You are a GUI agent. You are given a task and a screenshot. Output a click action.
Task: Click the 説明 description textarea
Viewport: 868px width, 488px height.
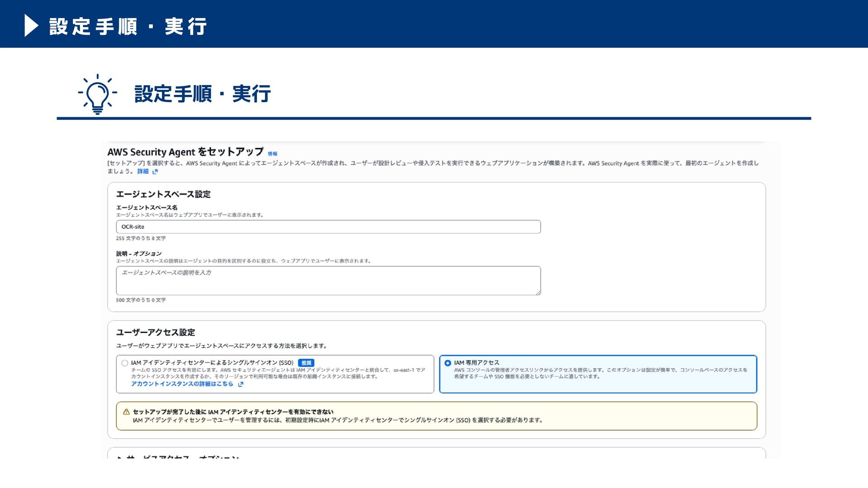328,281
